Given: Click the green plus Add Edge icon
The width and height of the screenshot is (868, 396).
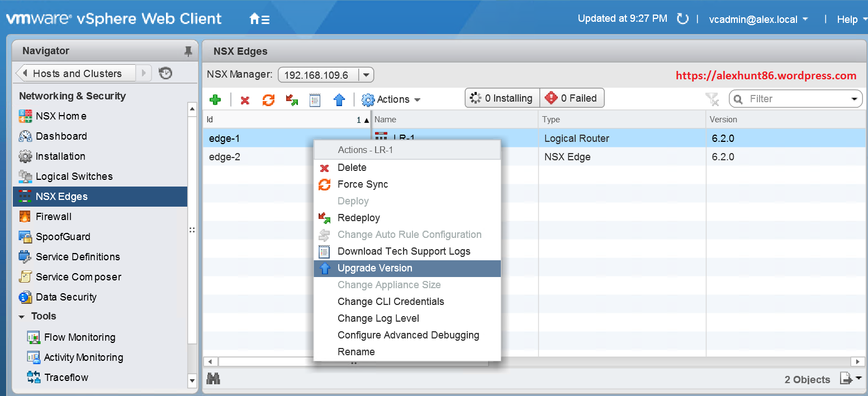Looking at the screenshot, I should [x=215, y=100].
